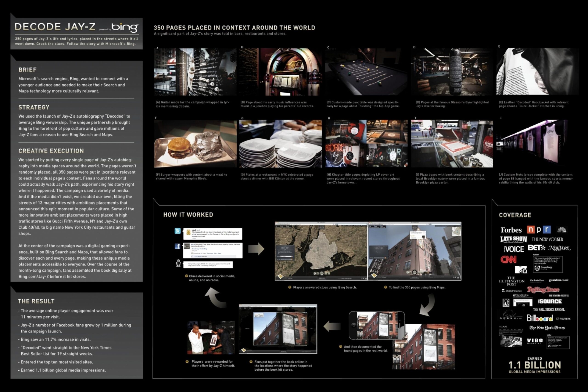Click the '1.1 BILLION' impressions figure

pyautogui.click(x=535, y=365)
